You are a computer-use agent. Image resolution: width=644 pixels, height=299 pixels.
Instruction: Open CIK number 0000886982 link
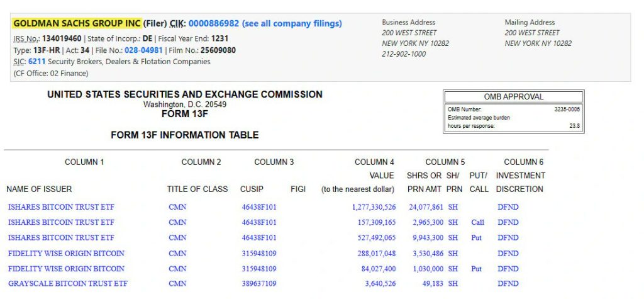[214, 23]
